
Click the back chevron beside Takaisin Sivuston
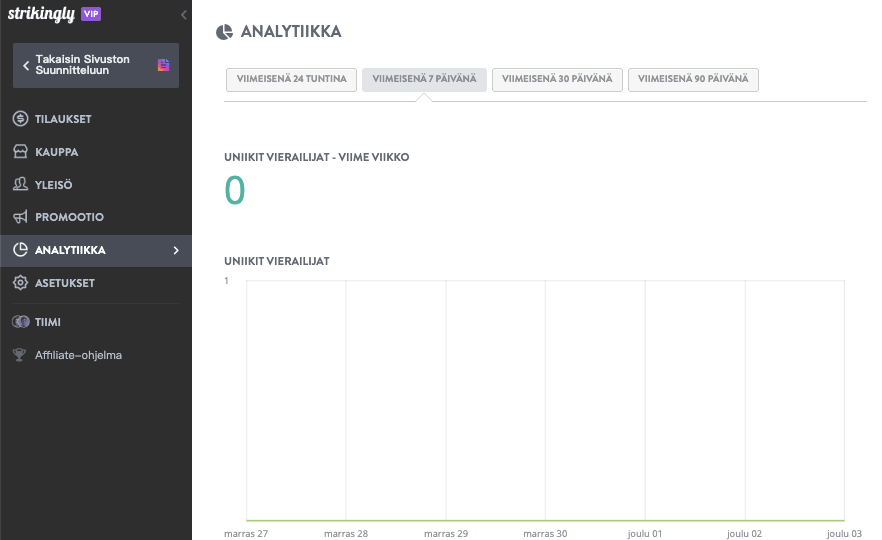26,65
